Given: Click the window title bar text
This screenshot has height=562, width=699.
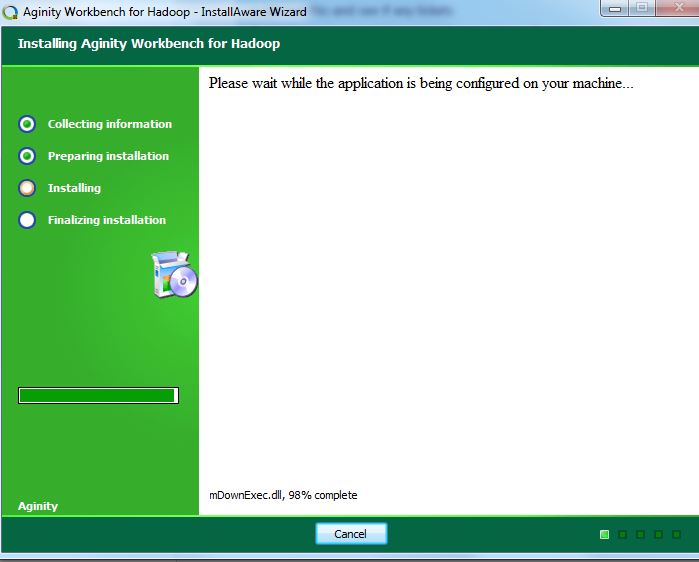Looking at the screenshot, I should click(x=165, y=12).
